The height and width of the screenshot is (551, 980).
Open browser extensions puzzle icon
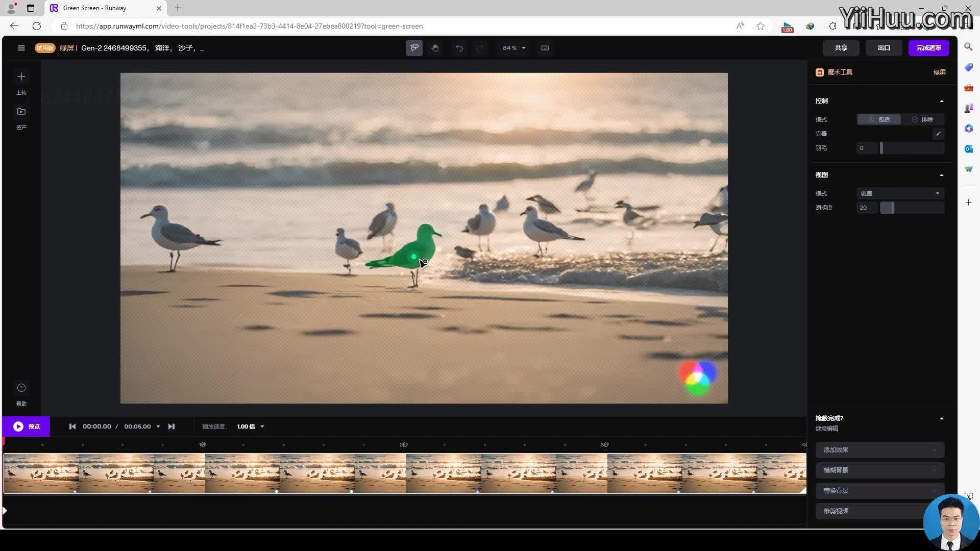(x=832, y=26)
